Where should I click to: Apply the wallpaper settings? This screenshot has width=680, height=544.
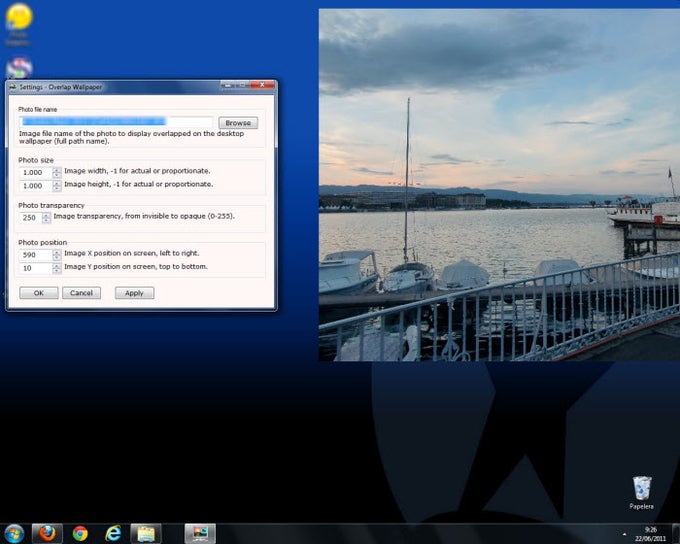point(134,293)
